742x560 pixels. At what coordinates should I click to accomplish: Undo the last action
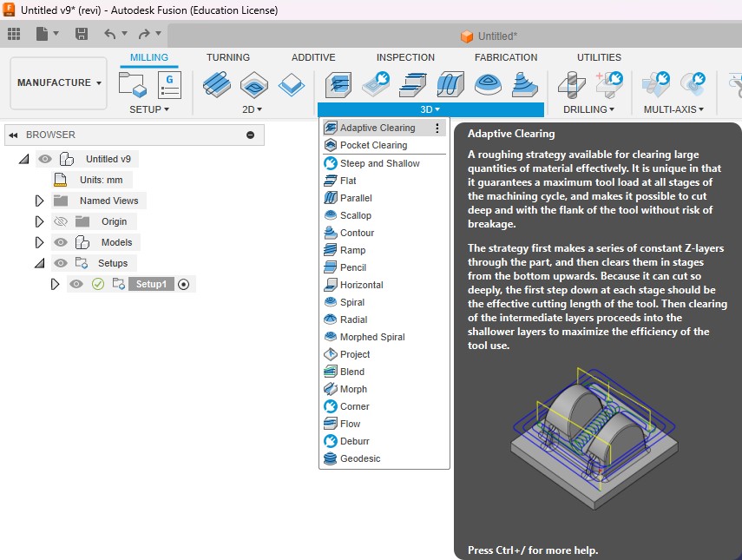pyautogui.click(x=110, y=34)
